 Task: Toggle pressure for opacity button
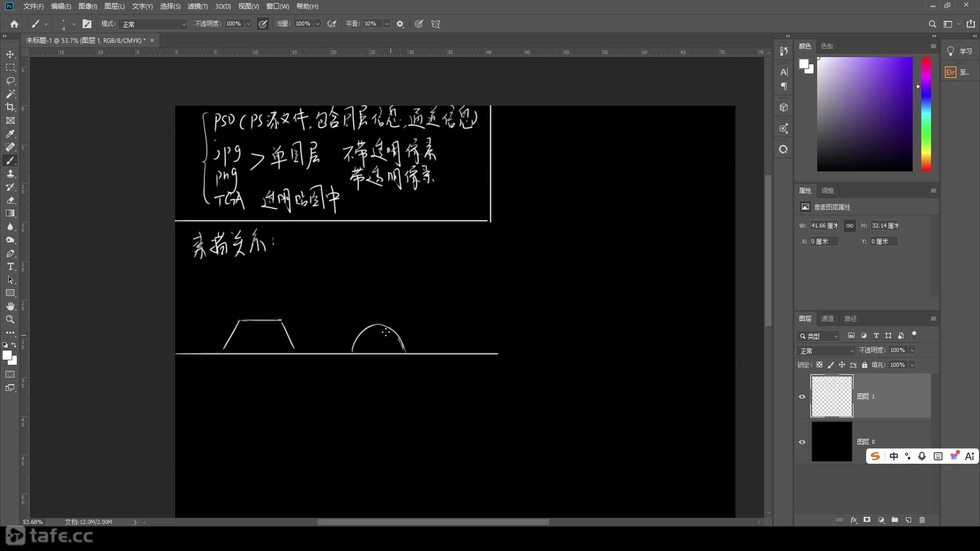coord(263,24)
